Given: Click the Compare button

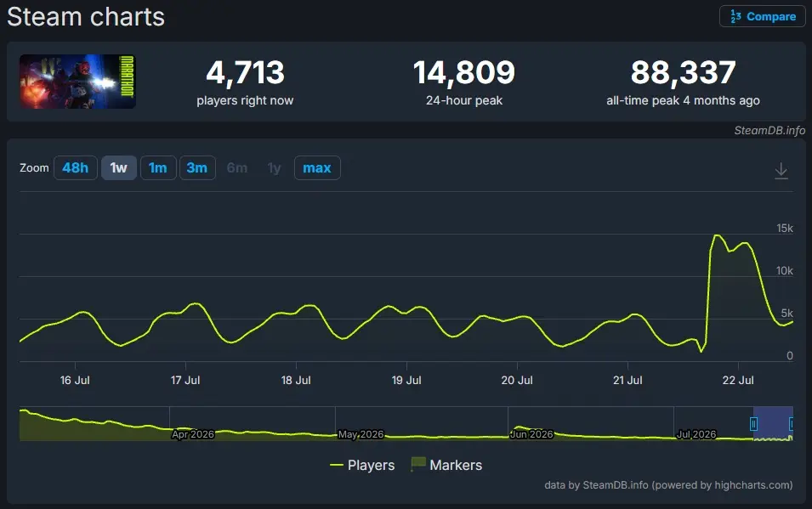Looking at the screenshot, I should click(x=763, y=16).
